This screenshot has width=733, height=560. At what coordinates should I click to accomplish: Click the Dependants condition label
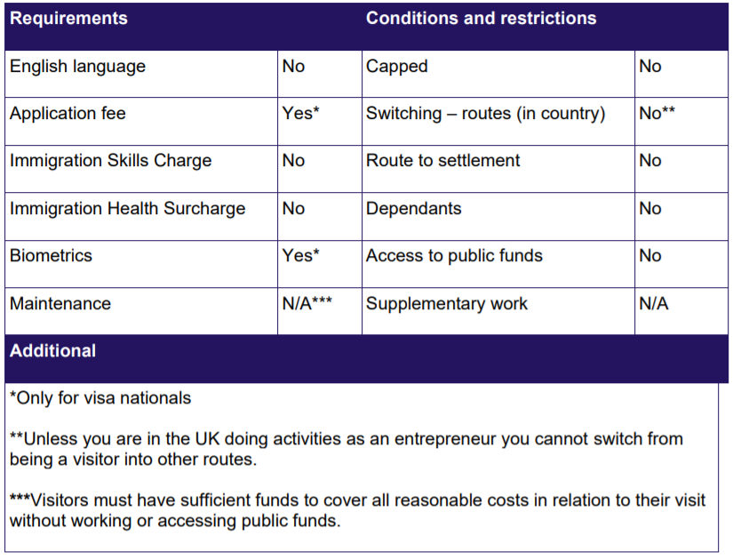tap(414, 209)
